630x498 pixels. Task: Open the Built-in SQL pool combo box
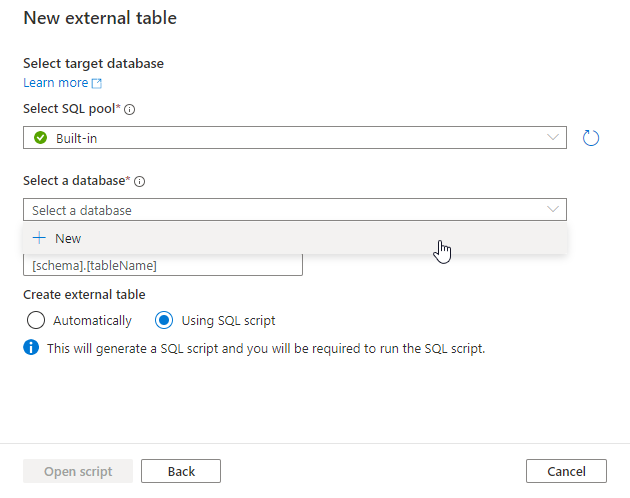pyautogui.click(x=295, y=137)
